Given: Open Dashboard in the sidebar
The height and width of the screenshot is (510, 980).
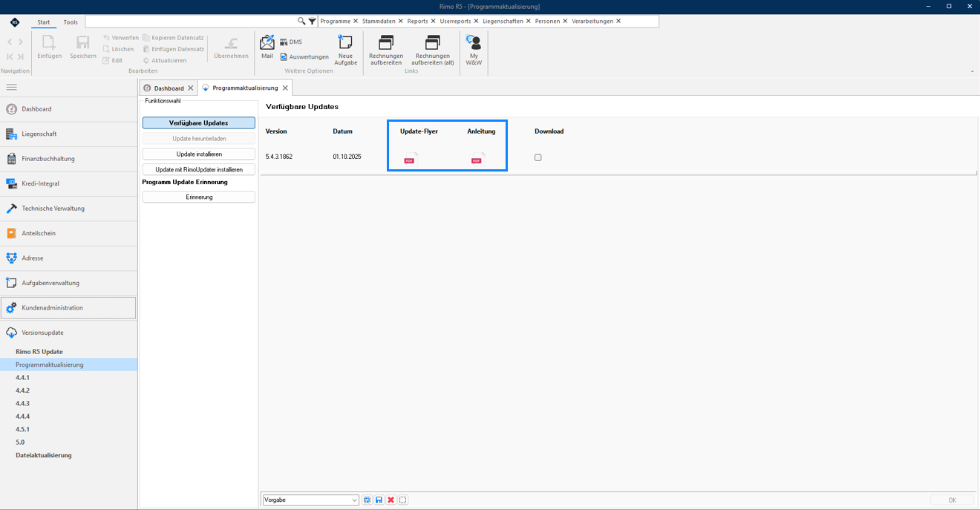Looking at the screenshot, I should [68, 109].
